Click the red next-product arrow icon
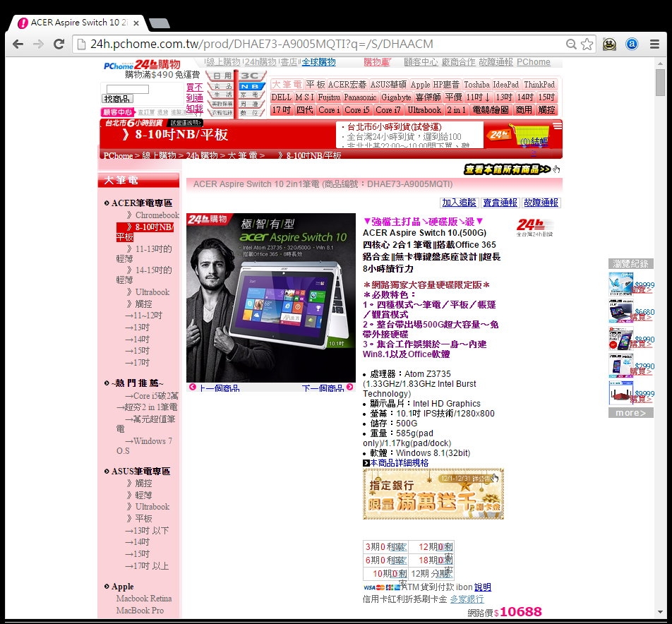 [349, 387]
